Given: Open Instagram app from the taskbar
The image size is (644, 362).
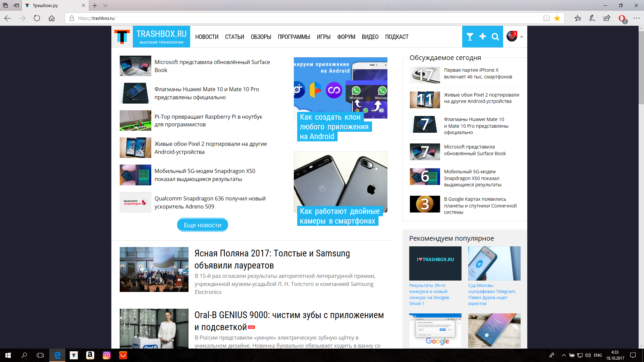Looking at the screenshot, I should point(107,355).
